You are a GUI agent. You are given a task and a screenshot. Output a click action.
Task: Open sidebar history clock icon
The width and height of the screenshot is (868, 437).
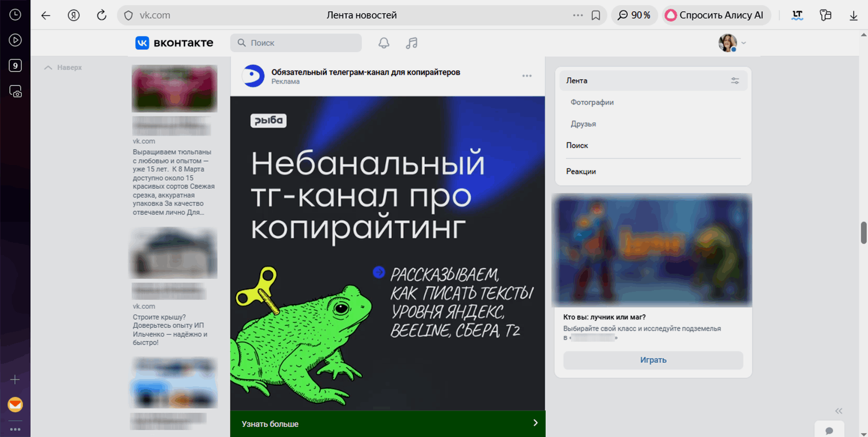[x=15, y=15]
